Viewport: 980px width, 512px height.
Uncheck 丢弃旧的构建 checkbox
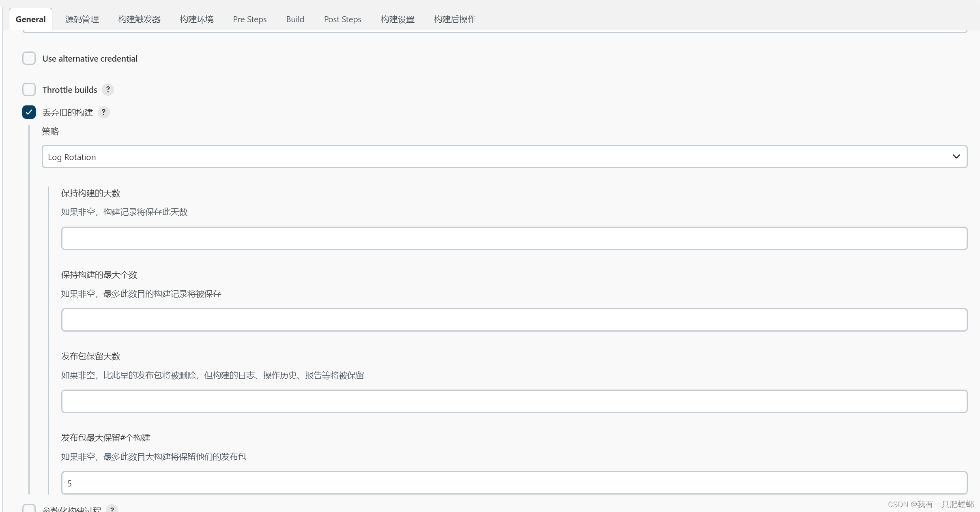click(x=29, y=112)
